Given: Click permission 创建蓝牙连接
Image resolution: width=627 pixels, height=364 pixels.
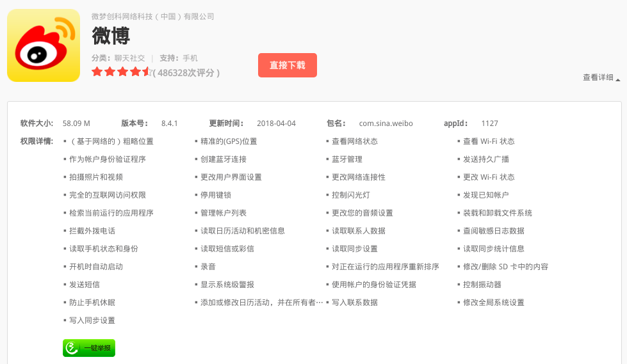Looking at the screenshot, I should [224, 159].
